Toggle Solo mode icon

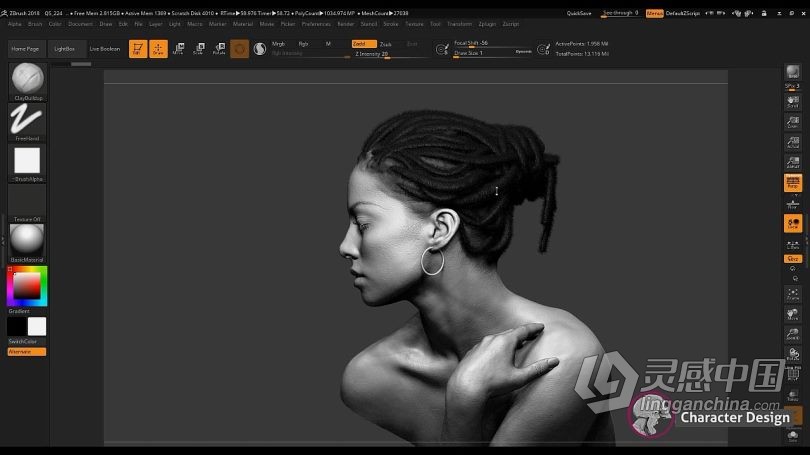pyautogui.click(x=793, y=436)
